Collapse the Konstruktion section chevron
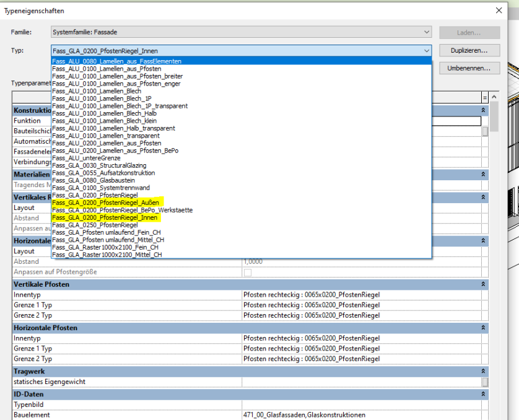This screenshot has height=420, width=519. click(x=483, y=110)
